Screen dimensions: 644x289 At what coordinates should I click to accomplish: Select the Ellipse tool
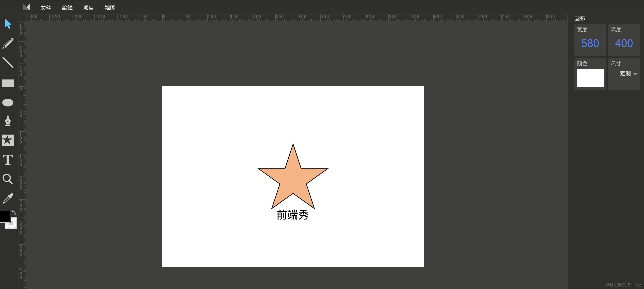click(x=8, y=103)
